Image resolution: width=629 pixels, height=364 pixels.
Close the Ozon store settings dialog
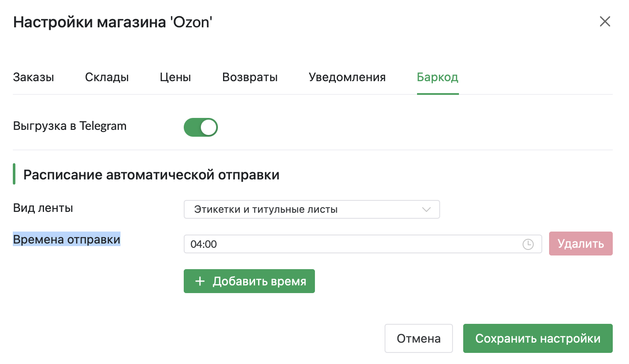click(605, 21)
